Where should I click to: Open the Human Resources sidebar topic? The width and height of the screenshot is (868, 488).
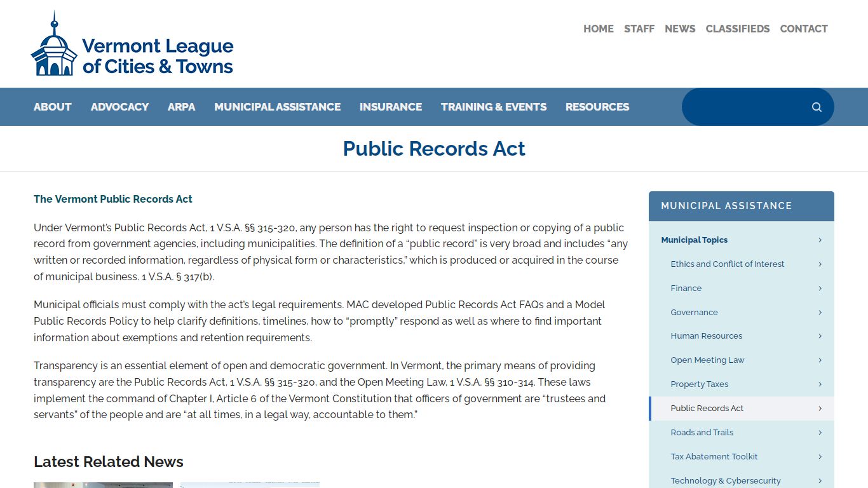pyautogui.click(x=707, y=336)
